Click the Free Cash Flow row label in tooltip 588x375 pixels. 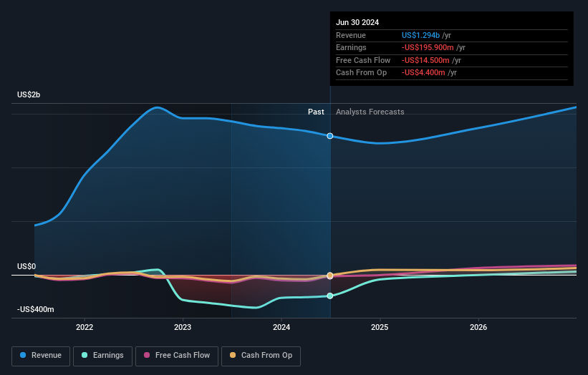click(x=363, y=60)
